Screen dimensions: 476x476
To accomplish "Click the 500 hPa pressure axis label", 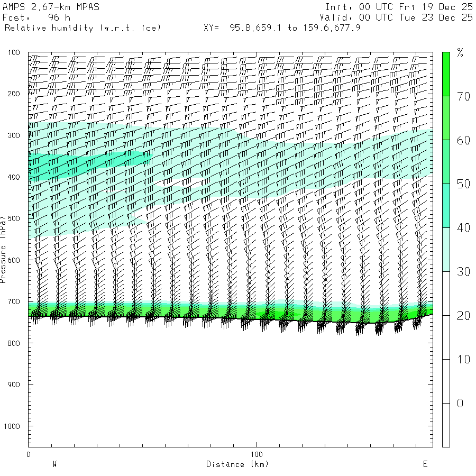I will coord(14,218).
